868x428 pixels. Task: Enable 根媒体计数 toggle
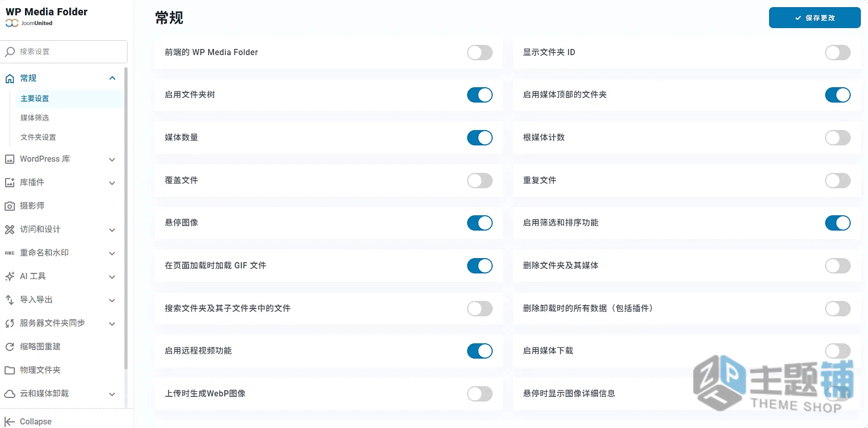point(838,138)
